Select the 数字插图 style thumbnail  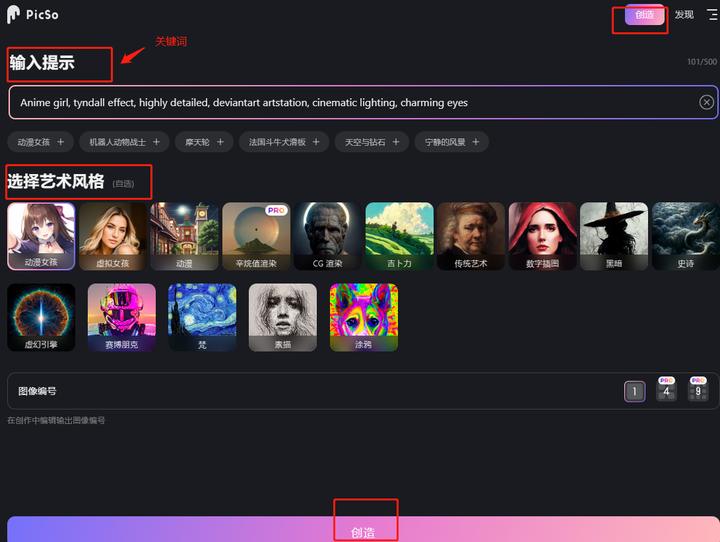pyautogui.click(x=542, y=236)
